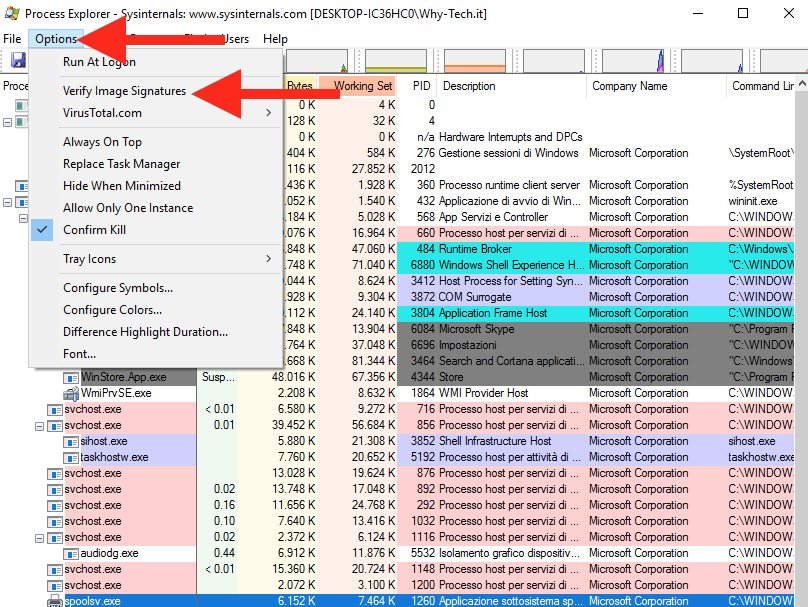Click the toolbar mini graph with yellow-green bar
The image size is (808, 607).
396,61
